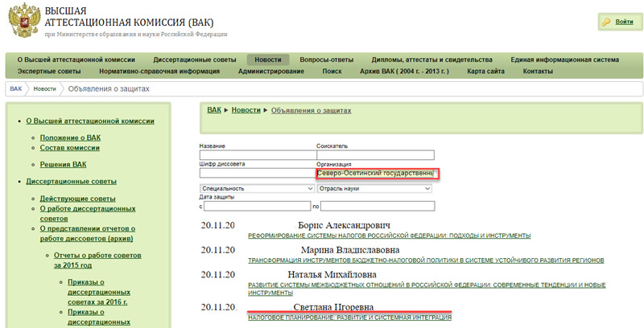Click the key icon beside Войти
The image size is (644, 328).
click(x=606, y=23)
